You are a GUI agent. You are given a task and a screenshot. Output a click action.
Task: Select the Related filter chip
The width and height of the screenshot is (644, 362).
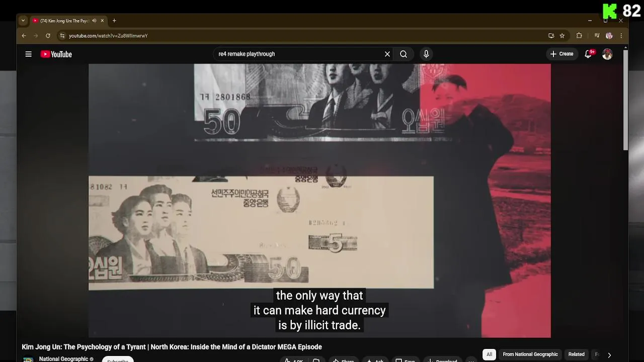576,354
